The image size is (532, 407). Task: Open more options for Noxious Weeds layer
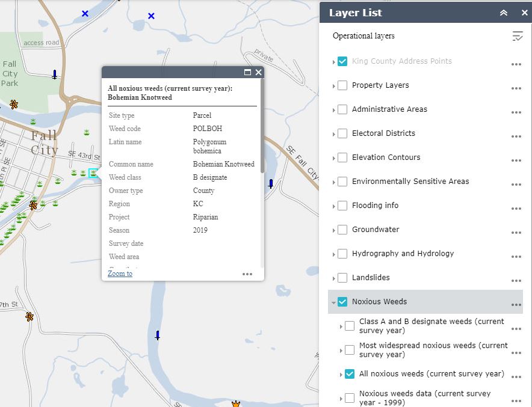click(516, 305)
